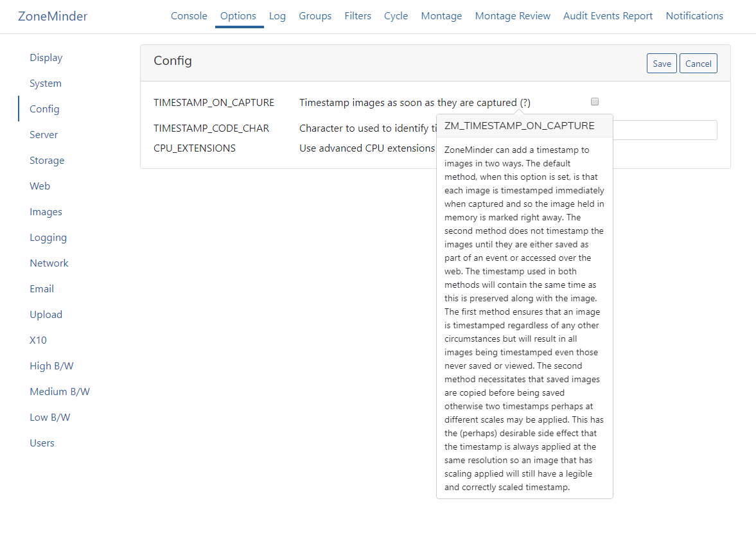Select System options in sidebar
The image size is (756, 537).
46,84
